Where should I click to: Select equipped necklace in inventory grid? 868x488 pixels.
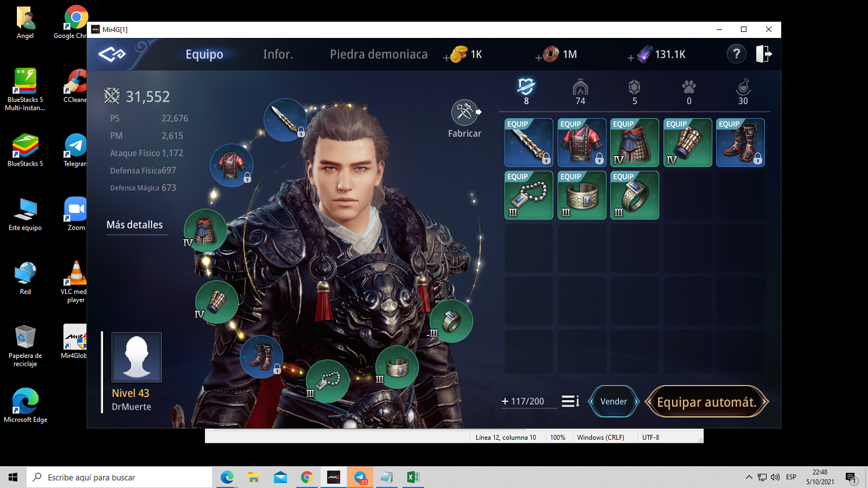[529, 195]
